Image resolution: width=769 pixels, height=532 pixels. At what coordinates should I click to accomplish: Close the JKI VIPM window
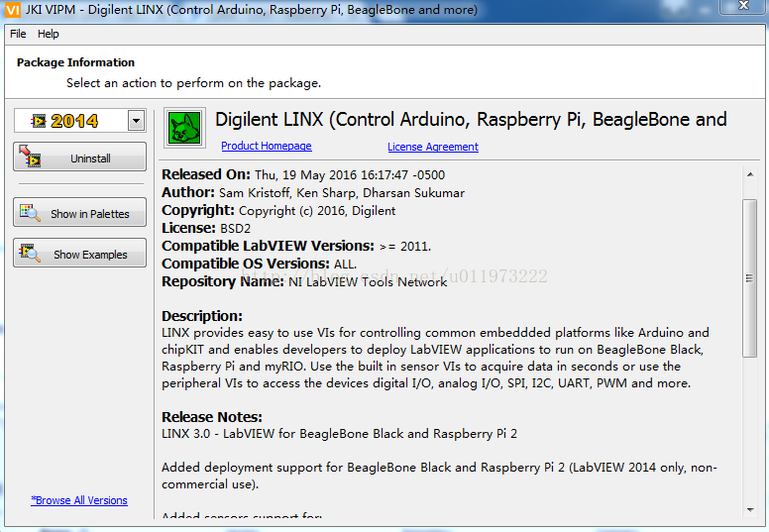coord(743,5)
